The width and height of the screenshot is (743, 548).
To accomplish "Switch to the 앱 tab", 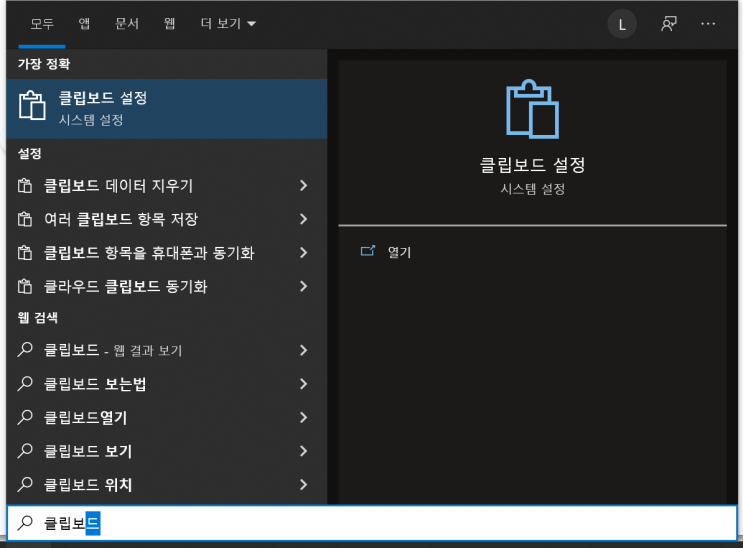I will pyautogui.click(x=84, y=24).
